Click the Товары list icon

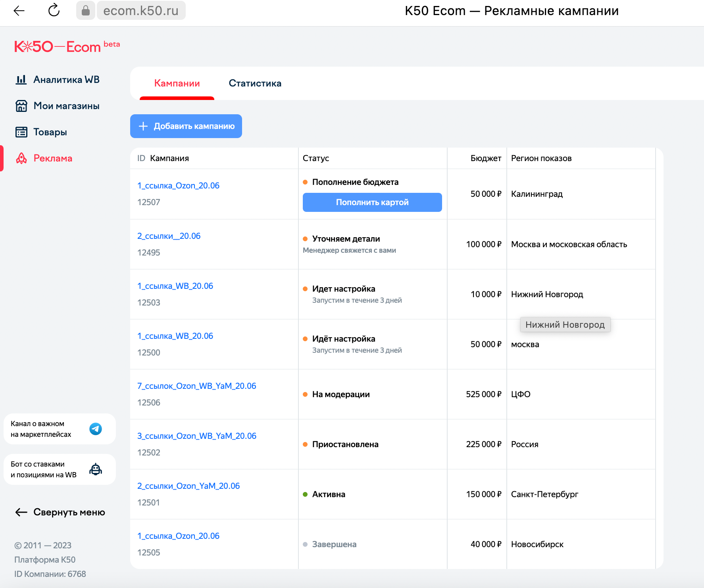click(x=21, y=132)
